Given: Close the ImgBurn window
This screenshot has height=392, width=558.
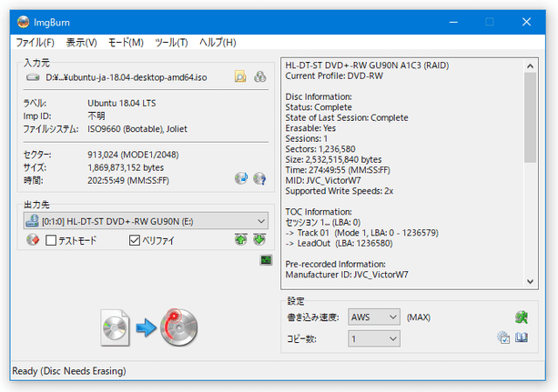Looking at the screenshot, I should (x=526, y=22).
